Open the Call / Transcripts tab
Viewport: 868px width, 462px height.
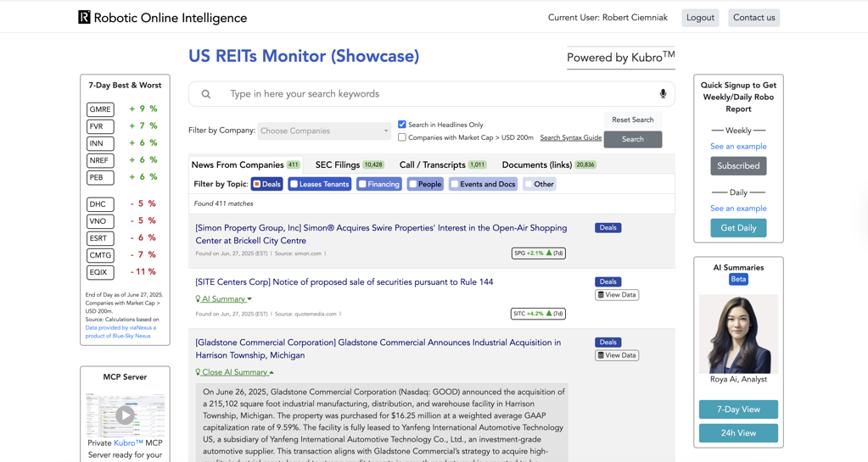point(443,165)
